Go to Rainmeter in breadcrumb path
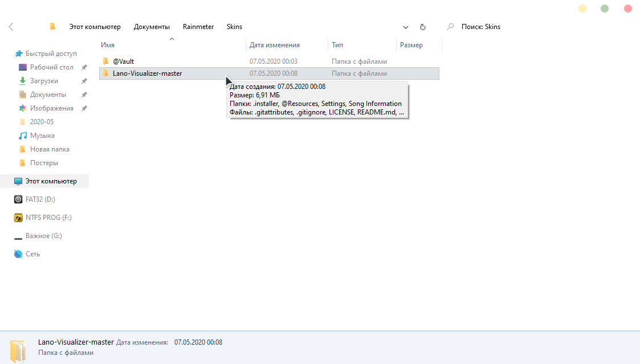This screenshot has height=364, width=640. pos(198,27)
